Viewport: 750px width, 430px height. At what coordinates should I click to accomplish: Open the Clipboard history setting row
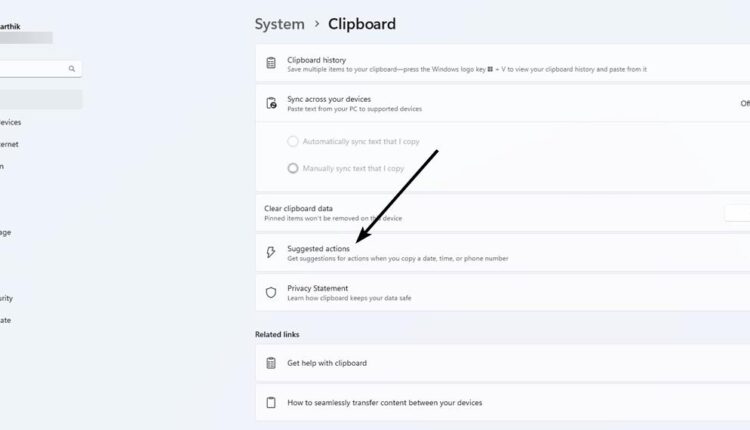[503, 64]
